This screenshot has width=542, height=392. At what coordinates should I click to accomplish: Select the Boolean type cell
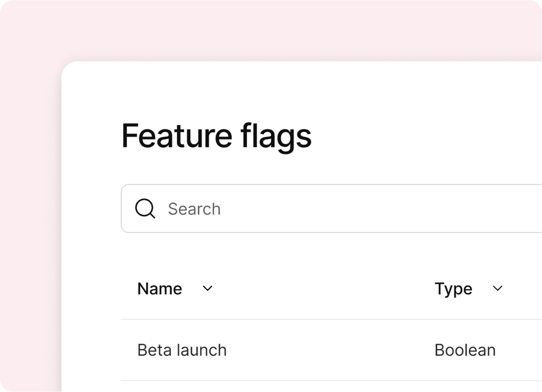pyautogui.click(x=465, y=350)
